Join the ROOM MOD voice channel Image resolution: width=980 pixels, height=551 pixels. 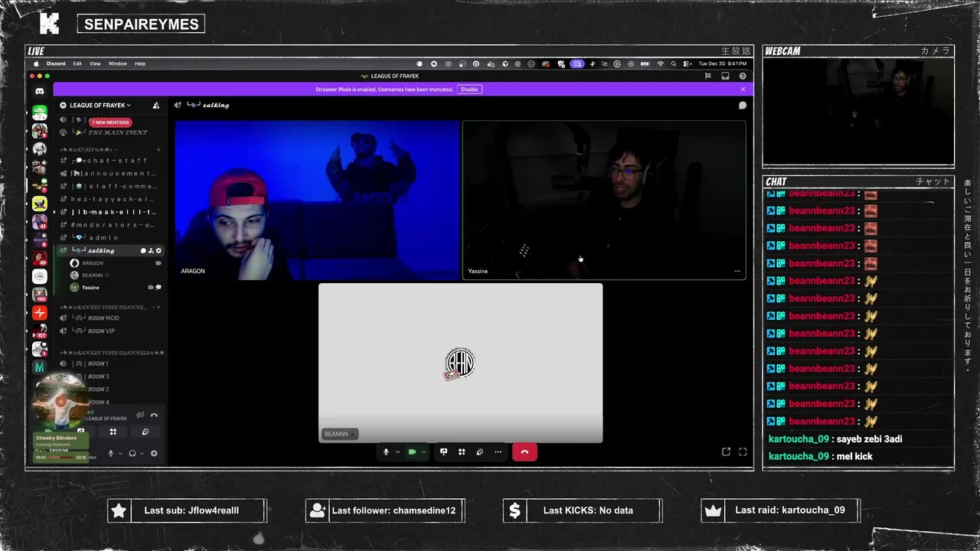coord(109,318)
